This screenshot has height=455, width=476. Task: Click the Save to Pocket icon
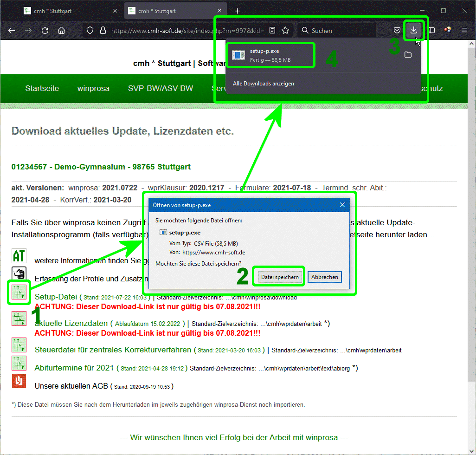tap(397, 31)
